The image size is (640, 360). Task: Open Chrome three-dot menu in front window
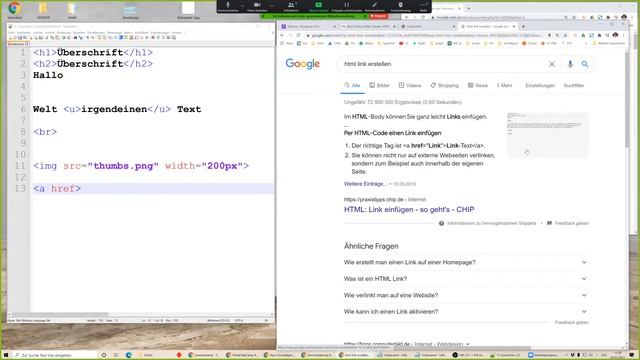(x=622, y=36)
